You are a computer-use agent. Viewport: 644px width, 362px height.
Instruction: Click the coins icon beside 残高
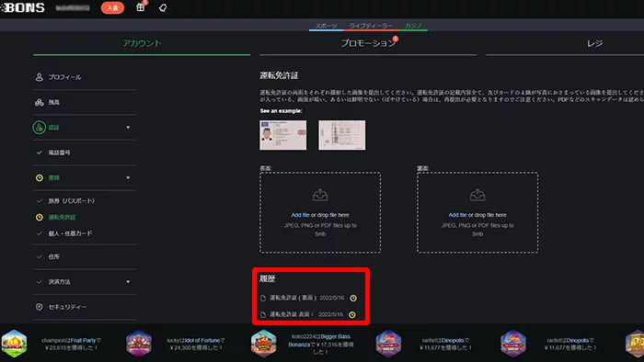click(39, 103)
